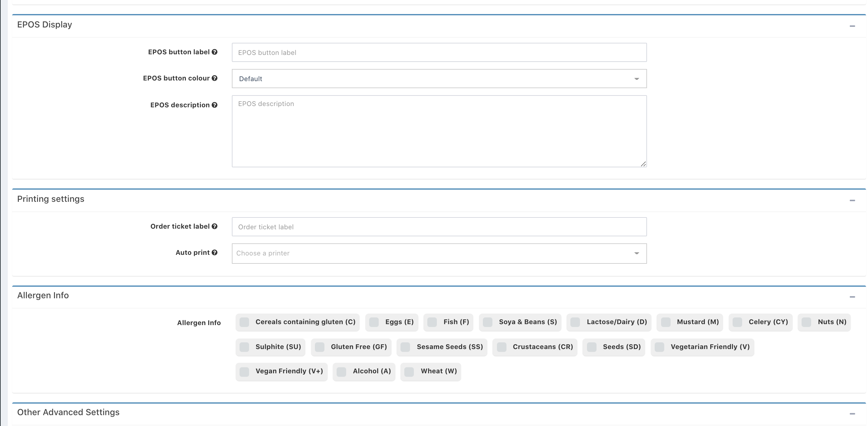Open the Choose a printer dropdown
Image resolution: width=868 pixels, height=426 pixels.
[x=439, y=254]
